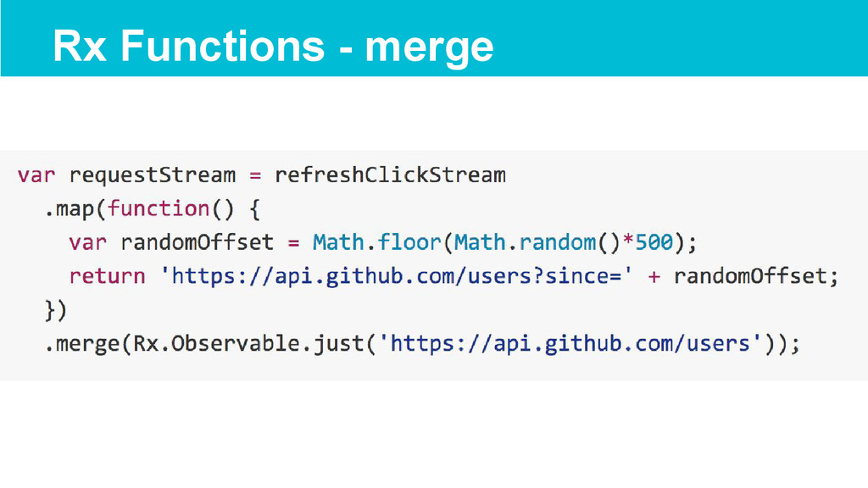Click the 'return' keyword
868x488 pixels.
(108, 276)
